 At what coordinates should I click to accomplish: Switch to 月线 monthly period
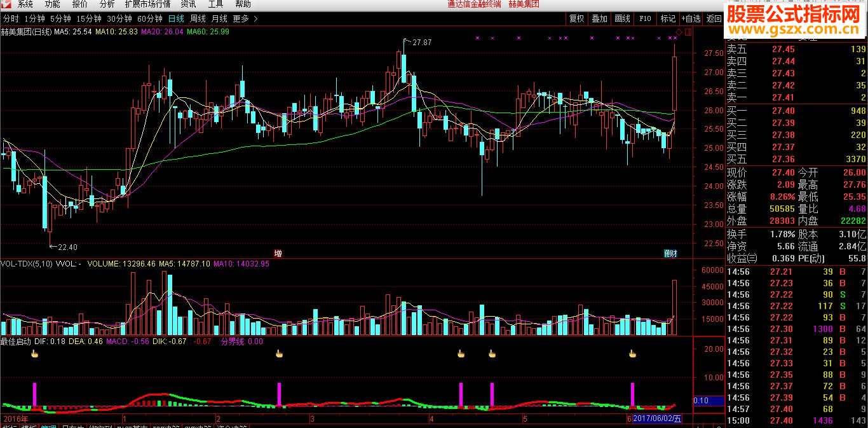pyautogui.click(x=219, y=19)
